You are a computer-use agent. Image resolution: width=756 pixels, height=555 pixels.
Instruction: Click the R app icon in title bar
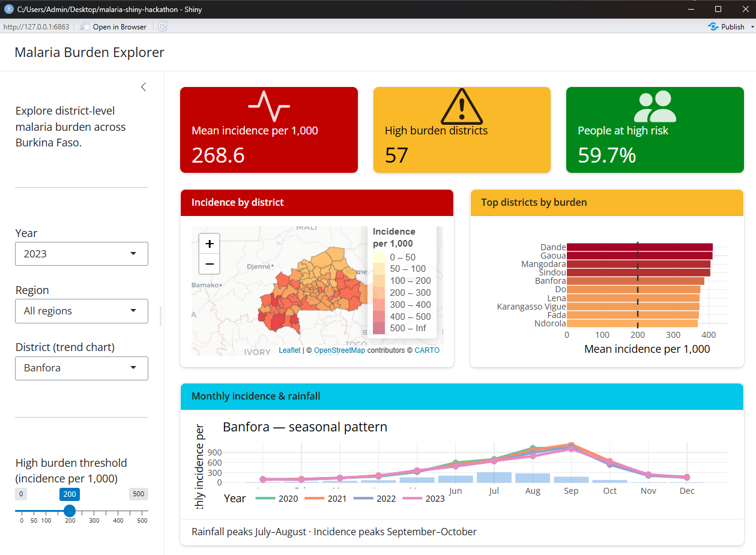(x=9, y=9)
